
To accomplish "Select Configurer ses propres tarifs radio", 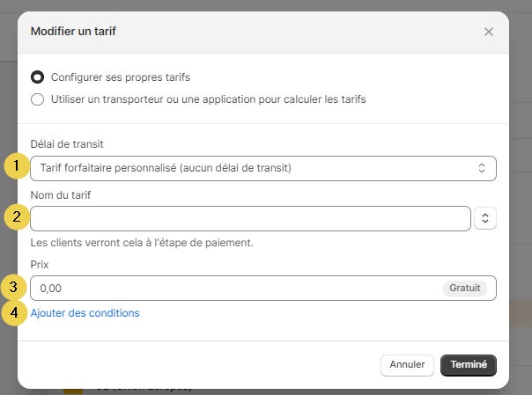I will [x=38, y=77].
